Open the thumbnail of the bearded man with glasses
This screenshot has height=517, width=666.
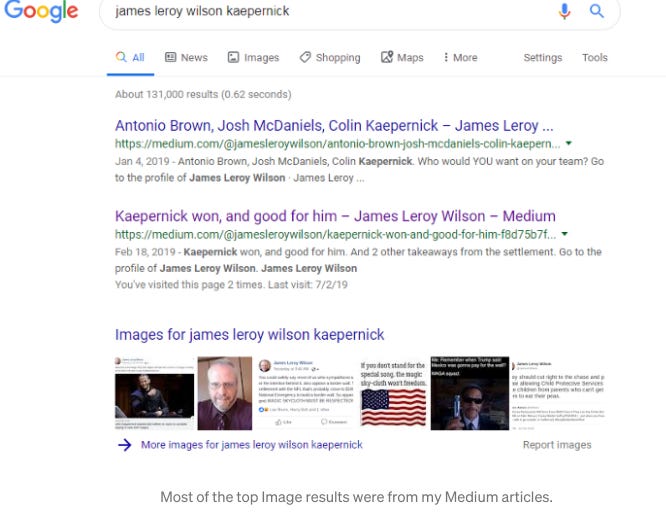[225, 393]
